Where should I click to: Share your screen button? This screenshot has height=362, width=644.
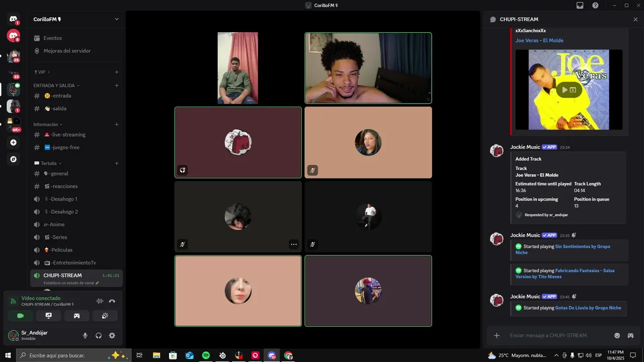pyautogui.click(x=49, y=316)
